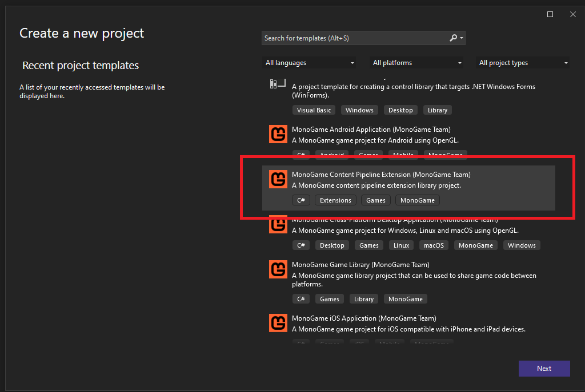Image resolution: width=585 pixels, height=392 pixels.
Task: Click the Windows tag under WinForms template
Action: (x=359, y=110)
